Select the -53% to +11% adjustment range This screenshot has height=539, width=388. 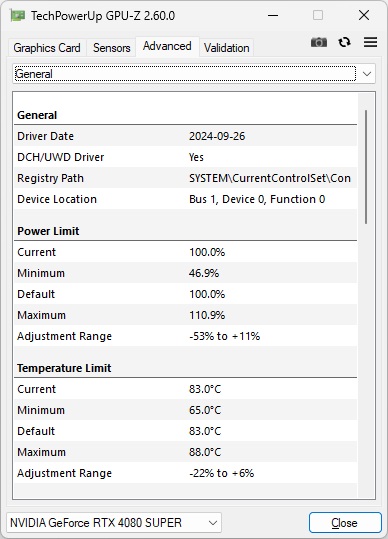(x=224, y=336)
